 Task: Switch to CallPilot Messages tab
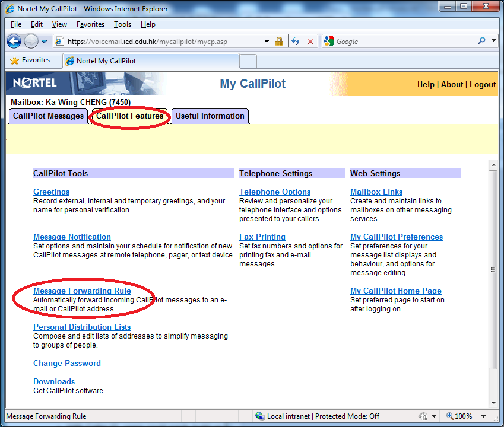tap(48, 116)
